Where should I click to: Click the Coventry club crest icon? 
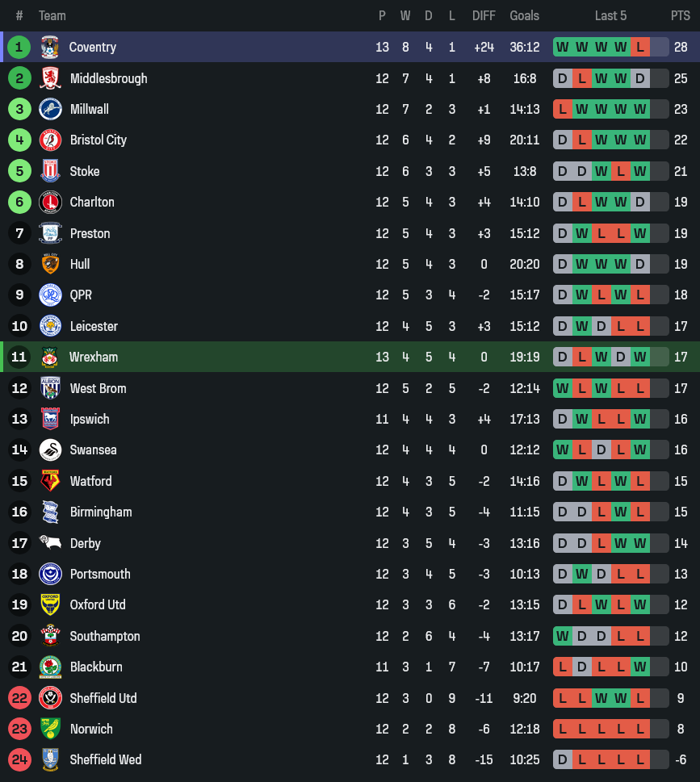[50, 47]
